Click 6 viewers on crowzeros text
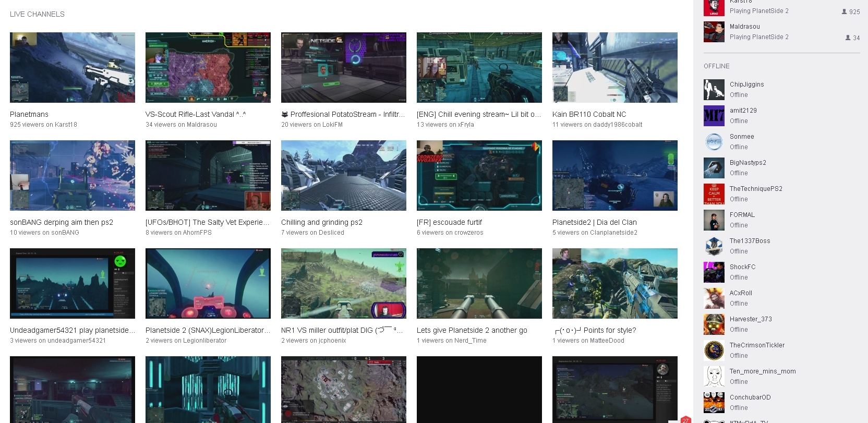The height and width of the screenshot is (423, 868). (450, 233)
